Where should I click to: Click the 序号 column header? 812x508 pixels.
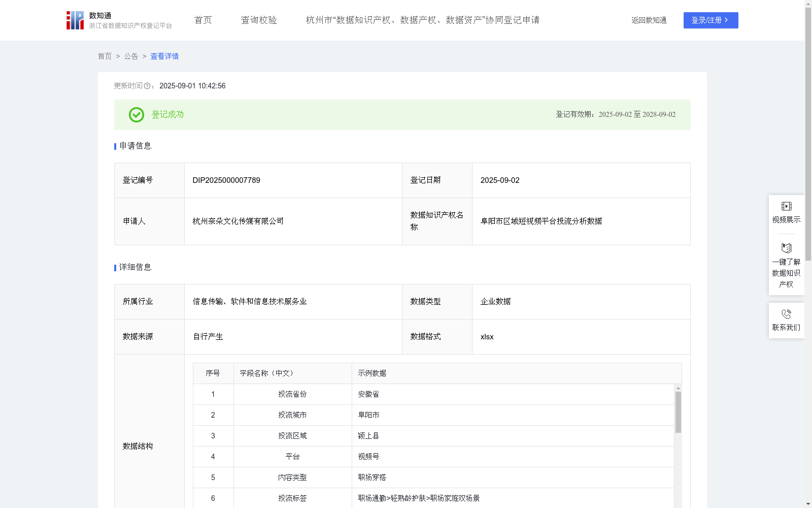tap(213, 373)
